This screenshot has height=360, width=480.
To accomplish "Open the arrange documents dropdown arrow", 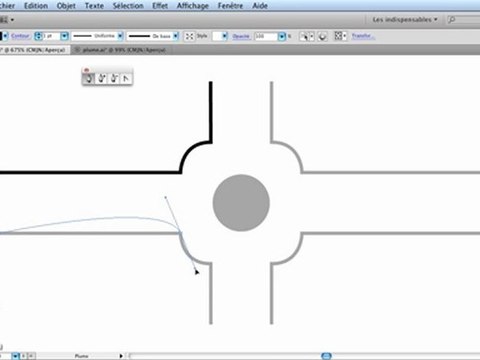I will pos(12,20).
